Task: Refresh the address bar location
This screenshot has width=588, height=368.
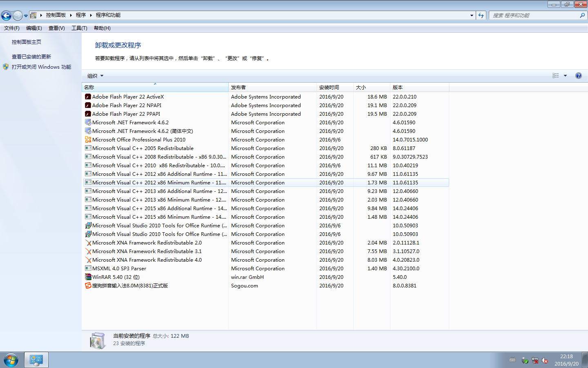Action: (481, 16)
